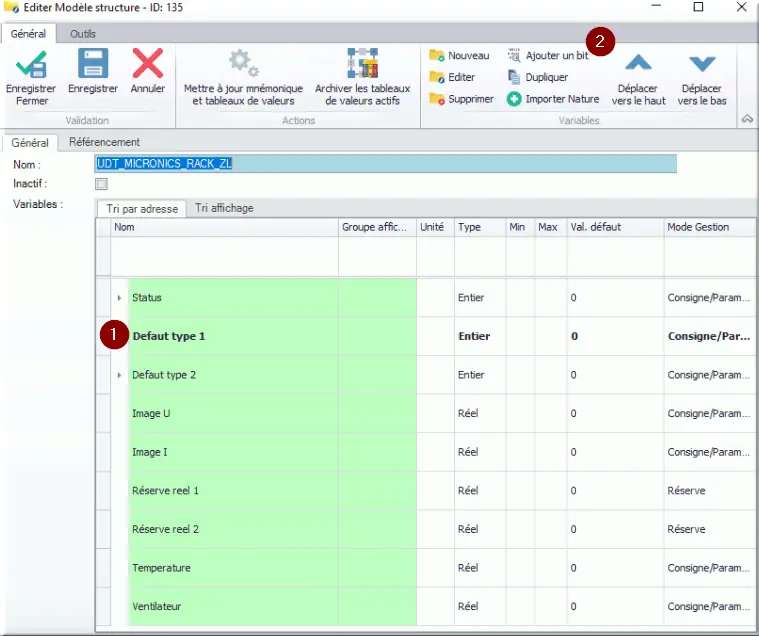Click Consigne/Param cell of Temperature row
759x636 pixels.
[711, 568]
